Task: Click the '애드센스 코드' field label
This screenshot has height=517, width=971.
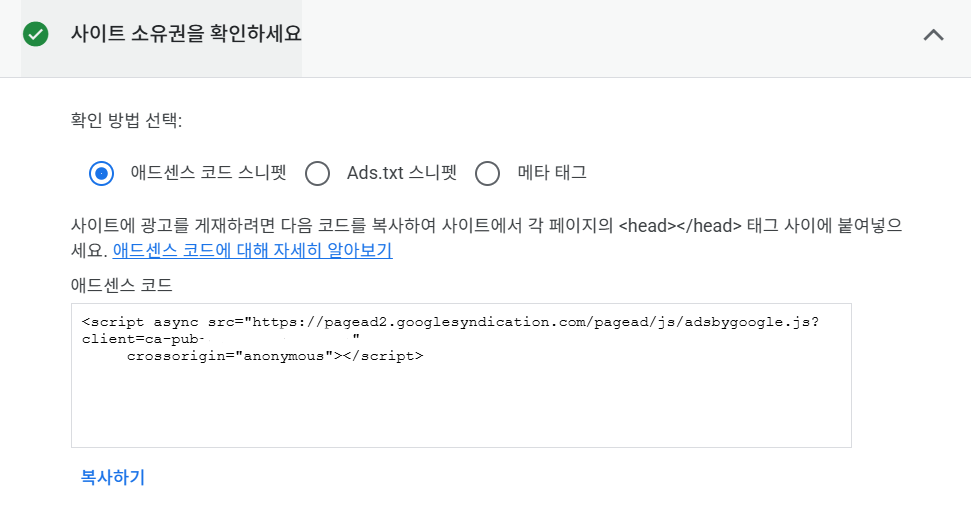Action: tap(121, 285)
